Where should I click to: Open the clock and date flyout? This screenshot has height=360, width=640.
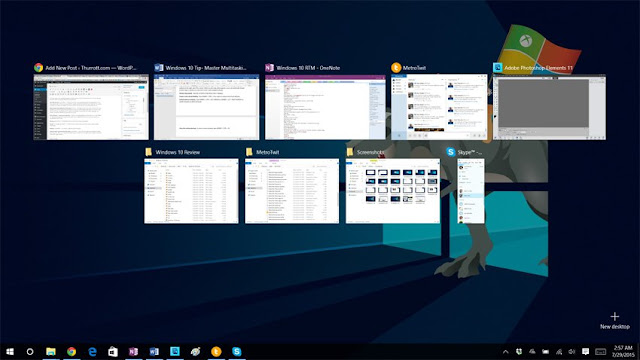click(x=623, y=351)
